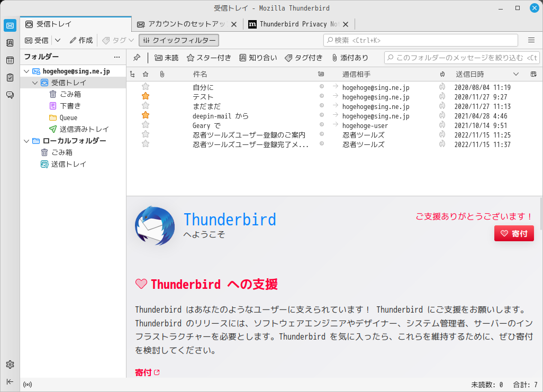Click the hogehoge-user correspondent cell

point(365,125)
